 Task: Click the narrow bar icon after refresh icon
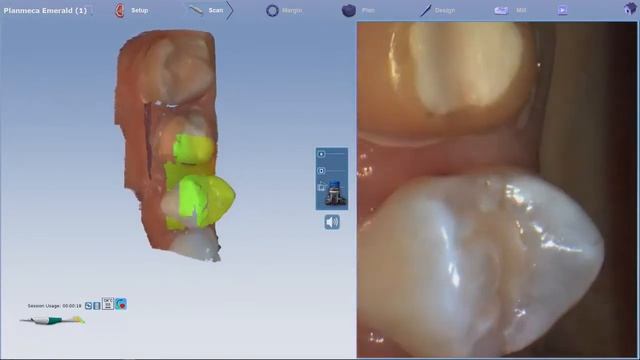97,305
